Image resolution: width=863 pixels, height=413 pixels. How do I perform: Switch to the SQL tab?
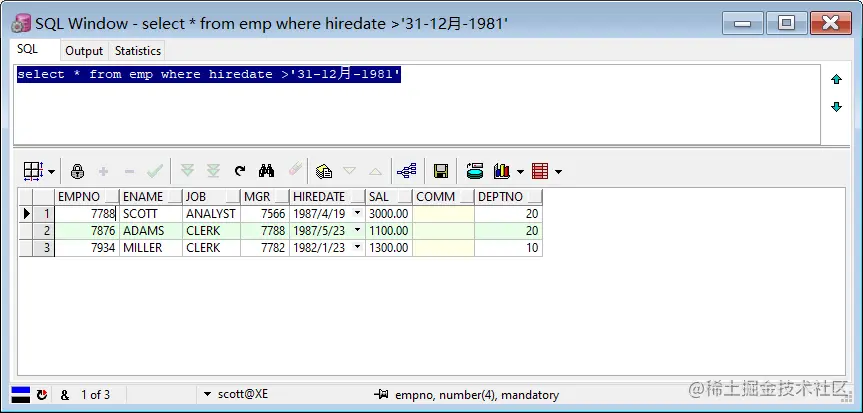tap(28, 49)
